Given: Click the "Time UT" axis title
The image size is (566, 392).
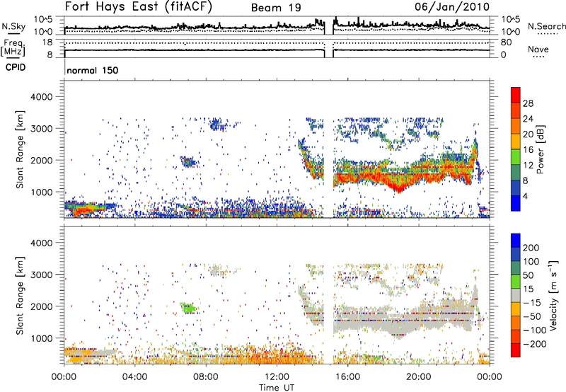Looking at the screenshot, I should (277, 388).
